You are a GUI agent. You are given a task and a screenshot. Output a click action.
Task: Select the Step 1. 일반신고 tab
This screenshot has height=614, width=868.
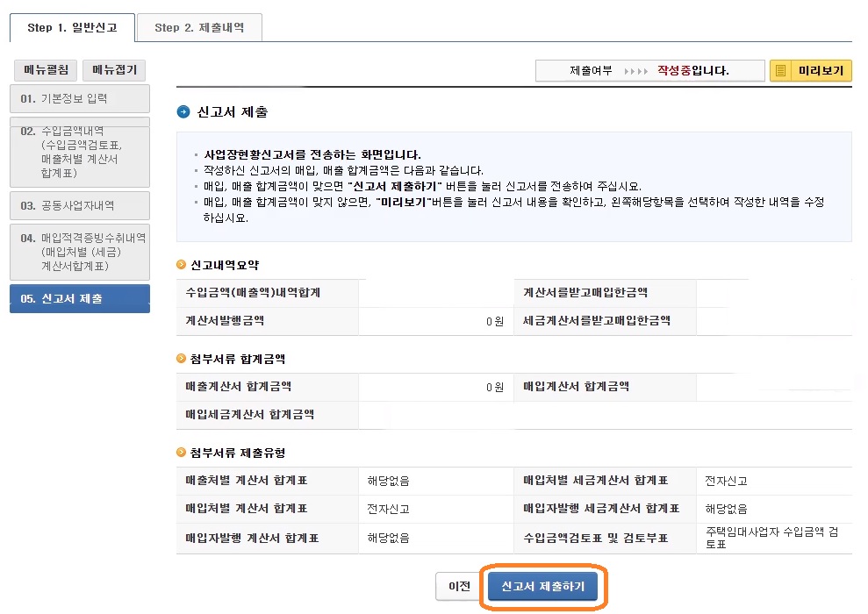click(x=71, y=27)
